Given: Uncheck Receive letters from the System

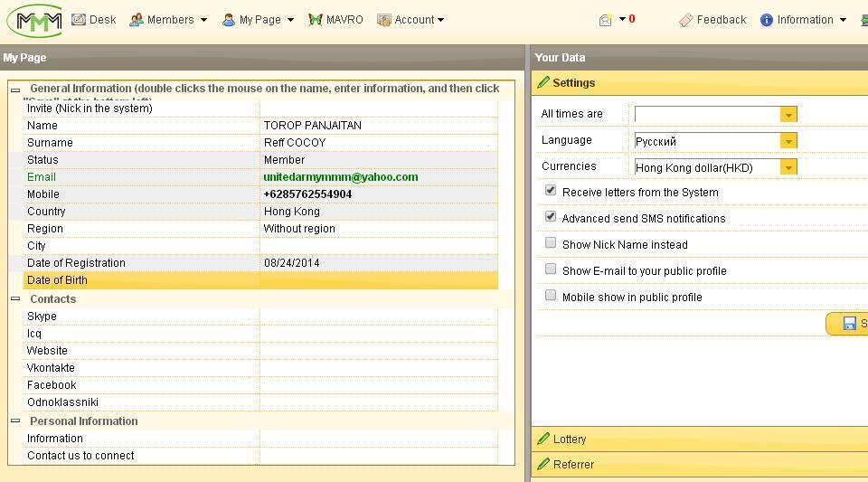Looking at the screenshot, I should click(x=551, y=191).
